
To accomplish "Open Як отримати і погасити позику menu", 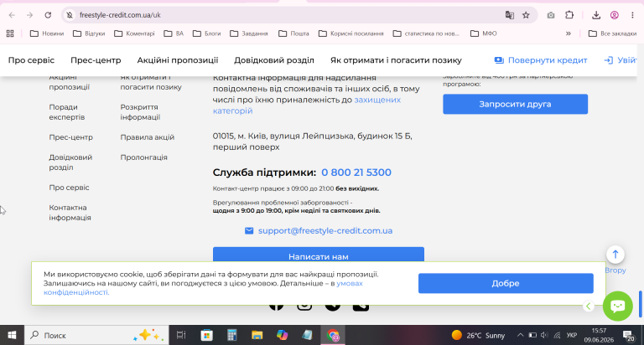I will pos(396,60).
